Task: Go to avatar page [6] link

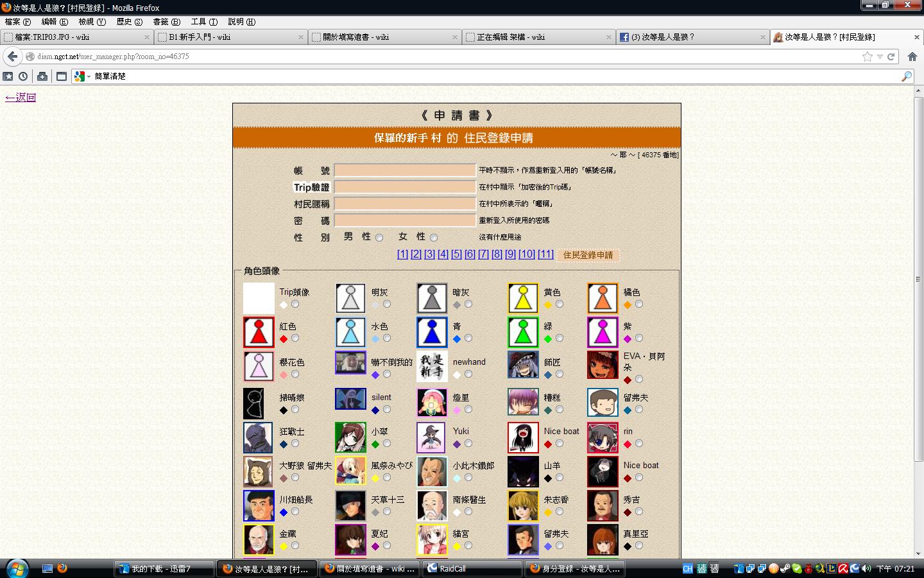Action: [470, 254]
